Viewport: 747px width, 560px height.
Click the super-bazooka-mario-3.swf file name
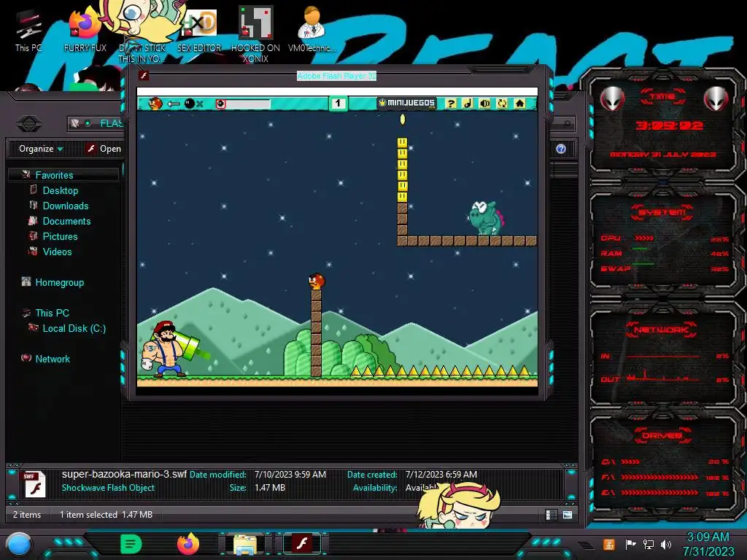(x=124, y=474)
